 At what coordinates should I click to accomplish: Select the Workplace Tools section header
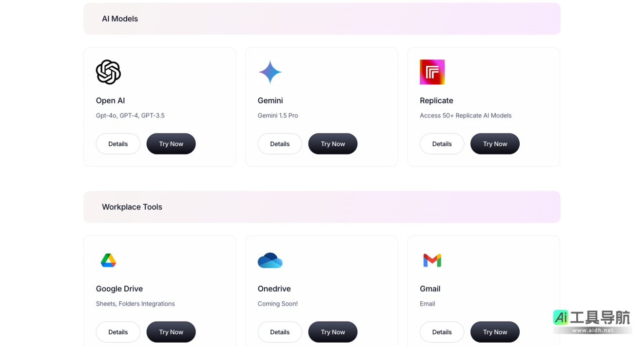coord(132,207)
